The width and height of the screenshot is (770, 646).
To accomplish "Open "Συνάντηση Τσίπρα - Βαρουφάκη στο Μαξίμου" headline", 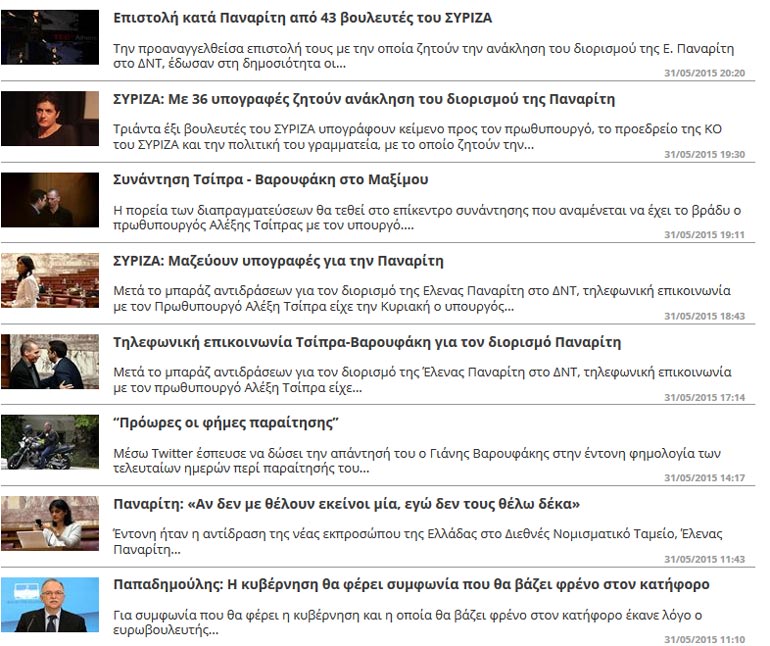I will point(271,180).
